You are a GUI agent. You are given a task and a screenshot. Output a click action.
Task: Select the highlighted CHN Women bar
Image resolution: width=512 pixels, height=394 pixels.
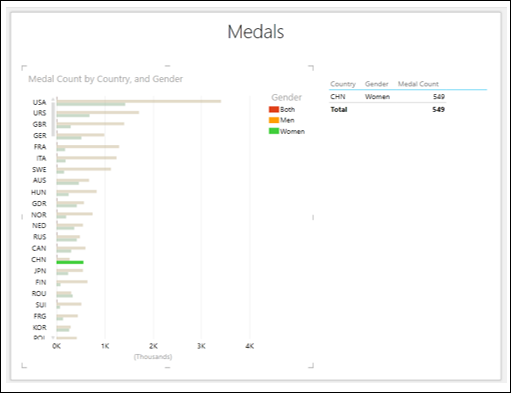[x=70, y=262]
